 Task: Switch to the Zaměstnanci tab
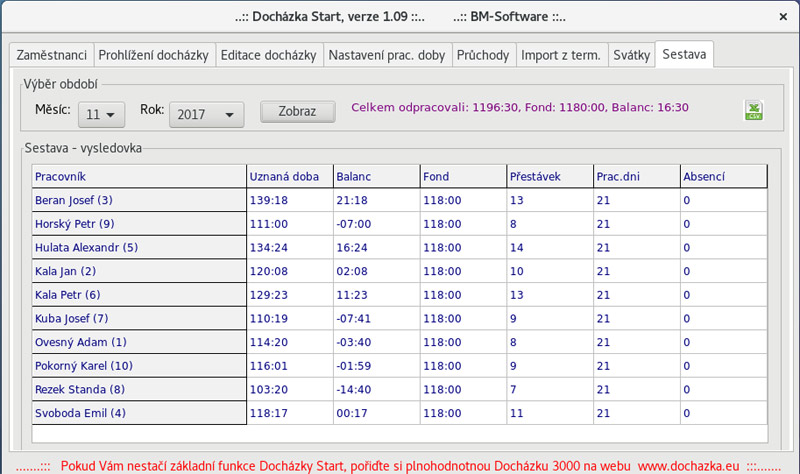[50, 55]
